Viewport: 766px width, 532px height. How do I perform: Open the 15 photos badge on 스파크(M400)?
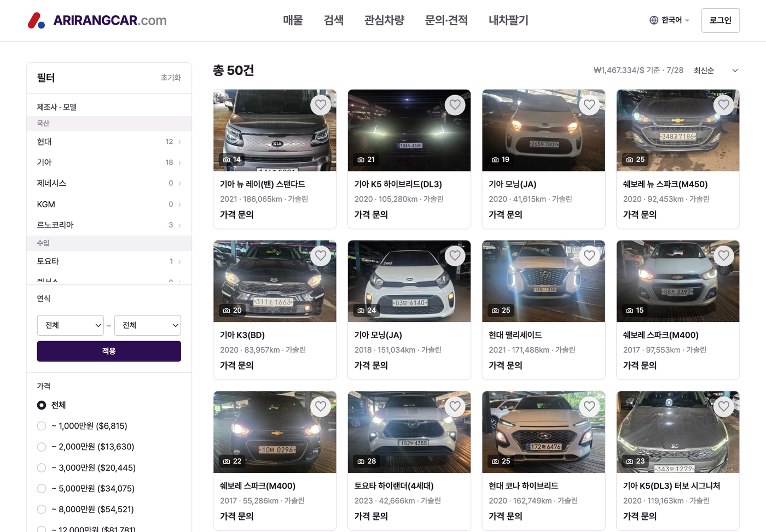click(x=635, y=311)
